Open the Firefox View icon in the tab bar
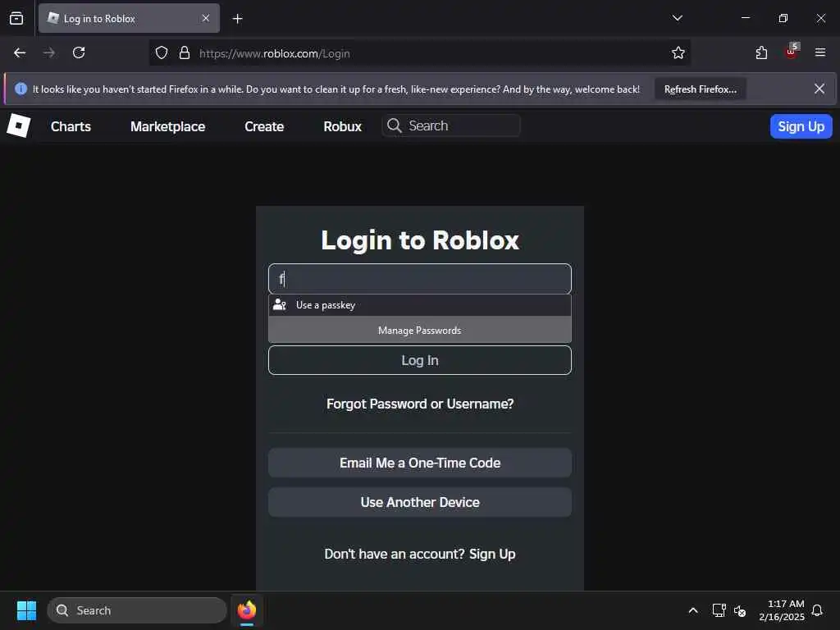840x630 pixels. (16, 18)
